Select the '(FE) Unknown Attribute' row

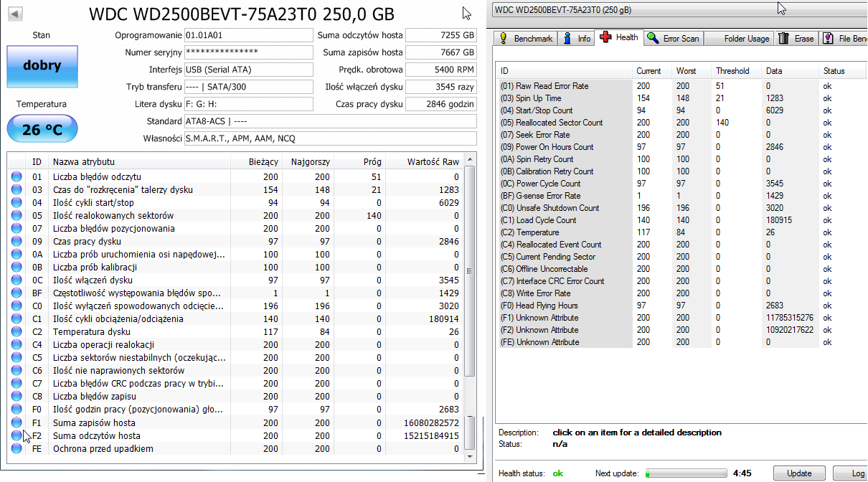(x=680, y=342)
